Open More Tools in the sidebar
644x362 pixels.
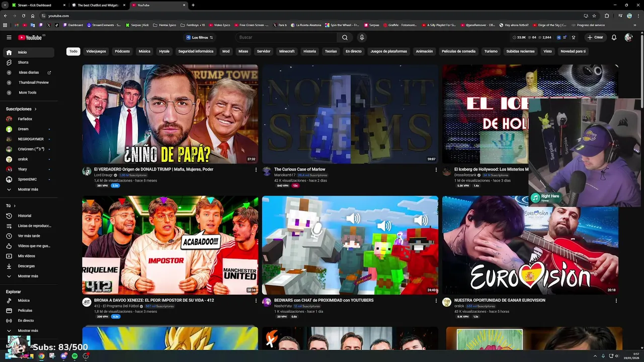[x=28, y=93]
